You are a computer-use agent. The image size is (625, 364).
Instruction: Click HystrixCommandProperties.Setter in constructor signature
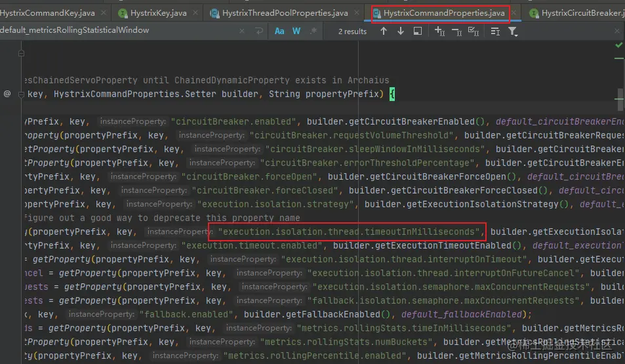pyautogui.click(x=134, y=94)
